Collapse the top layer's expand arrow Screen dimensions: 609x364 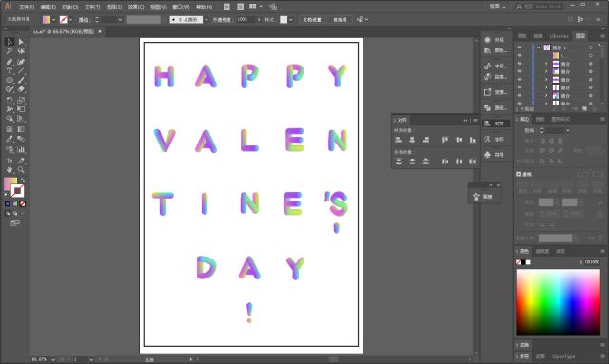click(x=539, y=48)
